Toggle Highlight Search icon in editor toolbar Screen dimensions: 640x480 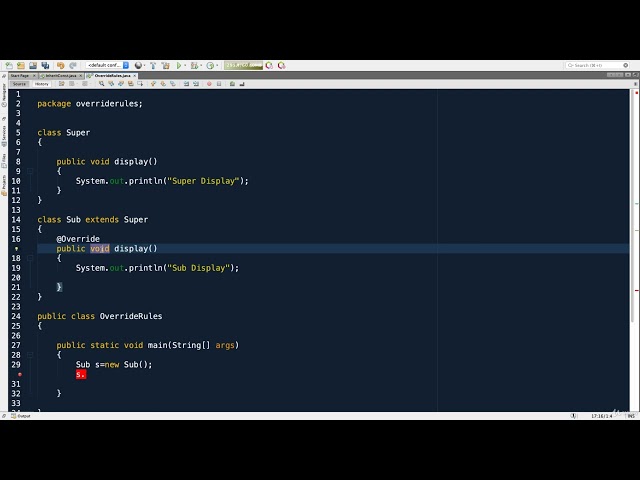[131, 84]
